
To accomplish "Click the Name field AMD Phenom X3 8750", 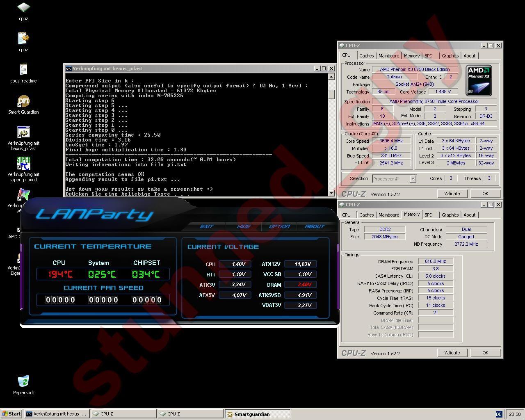I will coord(415,69).
